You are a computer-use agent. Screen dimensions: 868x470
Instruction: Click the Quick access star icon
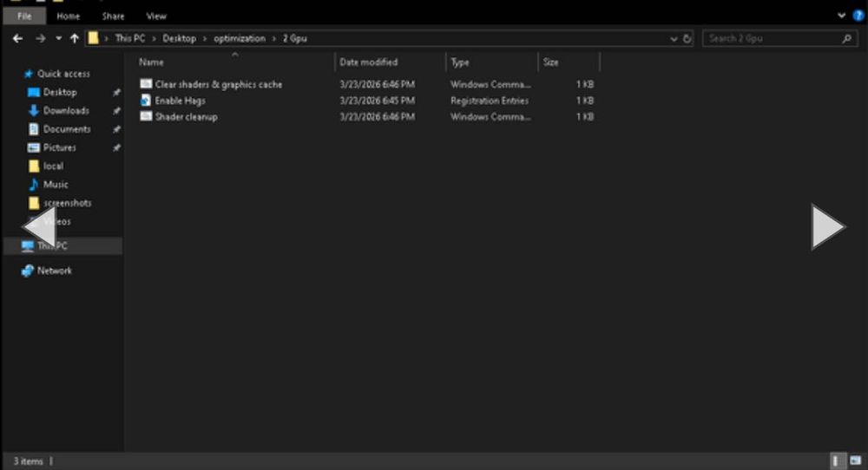click(29, 74)
